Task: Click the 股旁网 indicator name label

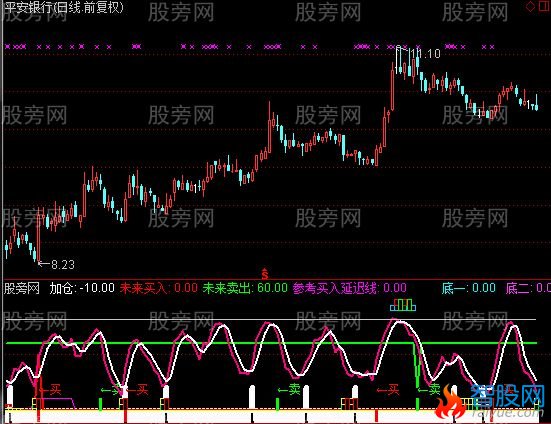Action: 21,288
